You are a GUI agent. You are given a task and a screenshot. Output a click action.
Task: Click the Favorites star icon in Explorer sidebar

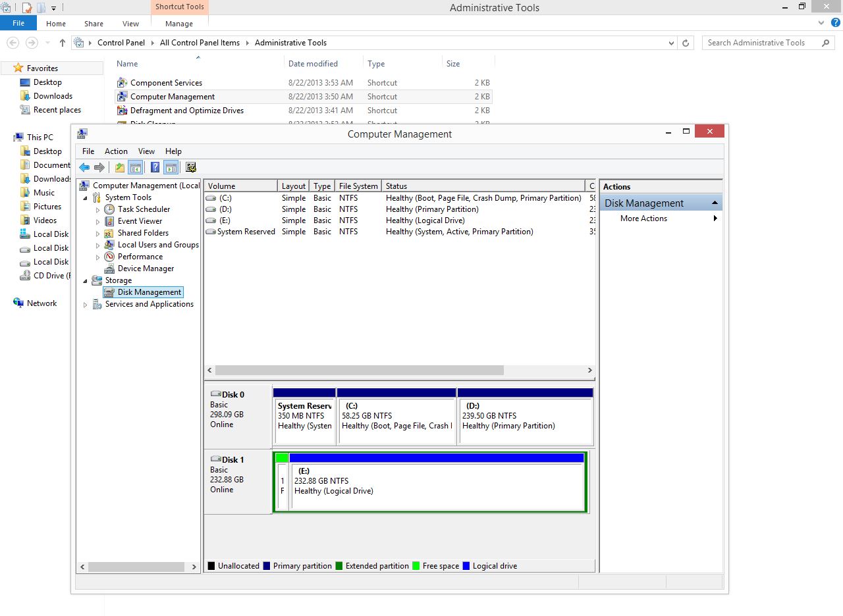pyautogui.click(x=18, y=68)
